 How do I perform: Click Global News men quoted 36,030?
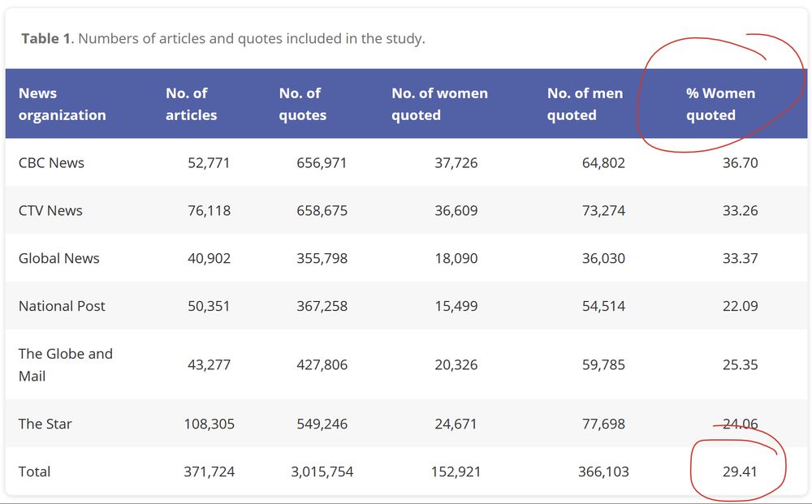point(603,258)
